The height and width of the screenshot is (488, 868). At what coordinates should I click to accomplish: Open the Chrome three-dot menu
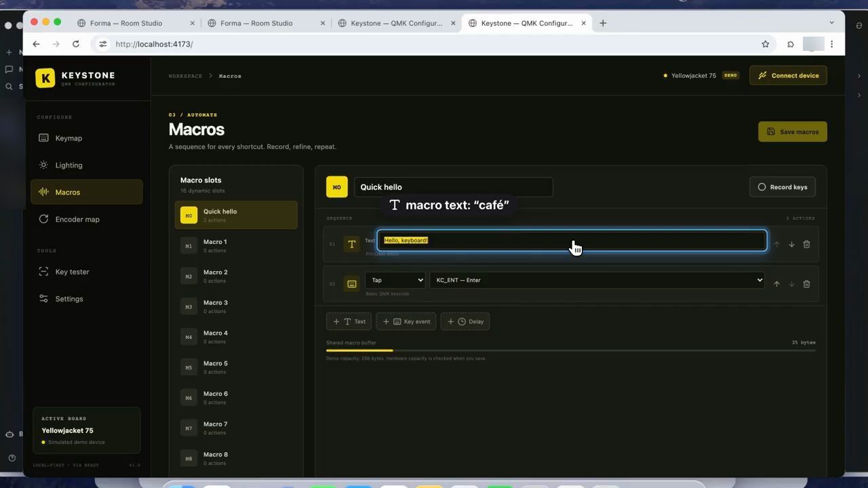click(832, 44)
